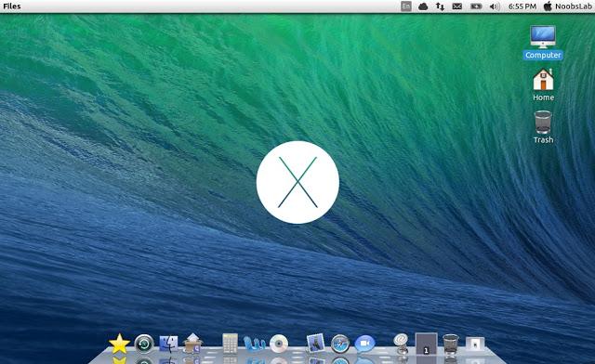Viewport: 595px width, 364px height.
Task: Open the video chat bubble icon in dock
Action: pos(364,344)
